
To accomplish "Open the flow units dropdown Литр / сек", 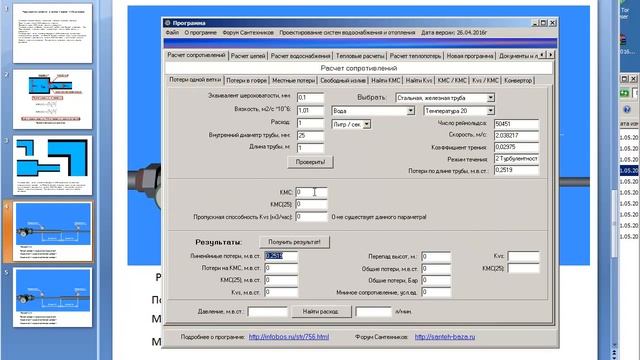I will (x=367, y=124).
